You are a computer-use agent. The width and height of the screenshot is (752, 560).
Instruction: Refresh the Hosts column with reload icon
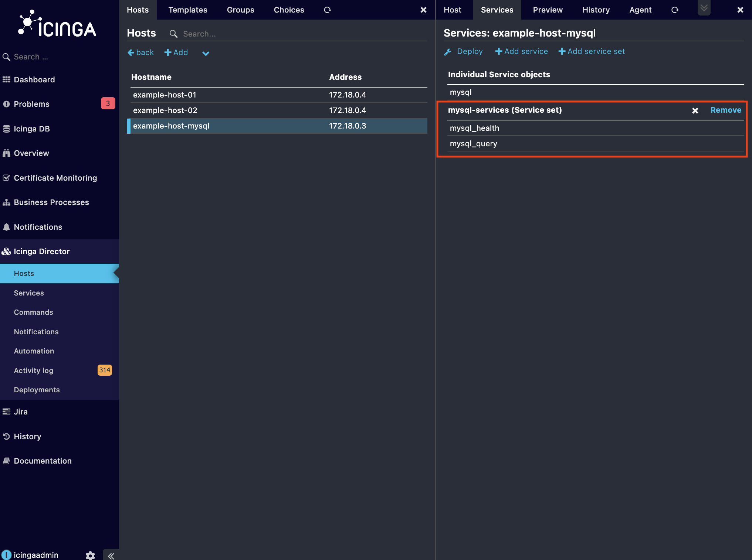click(x=327, y=10)
